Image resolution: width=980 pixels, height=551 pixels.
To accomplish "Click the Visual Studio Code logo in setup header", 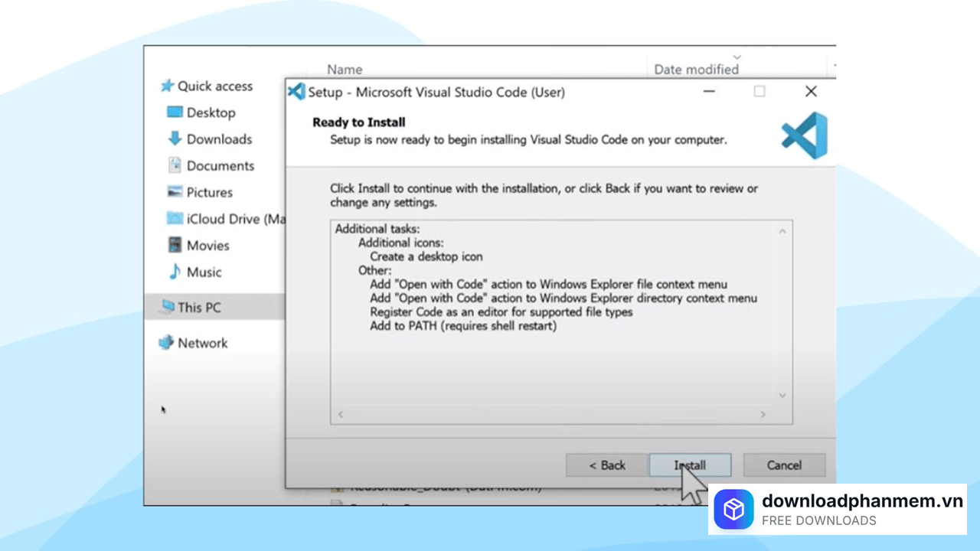I will pyautogui.click(x=802, y=135).
